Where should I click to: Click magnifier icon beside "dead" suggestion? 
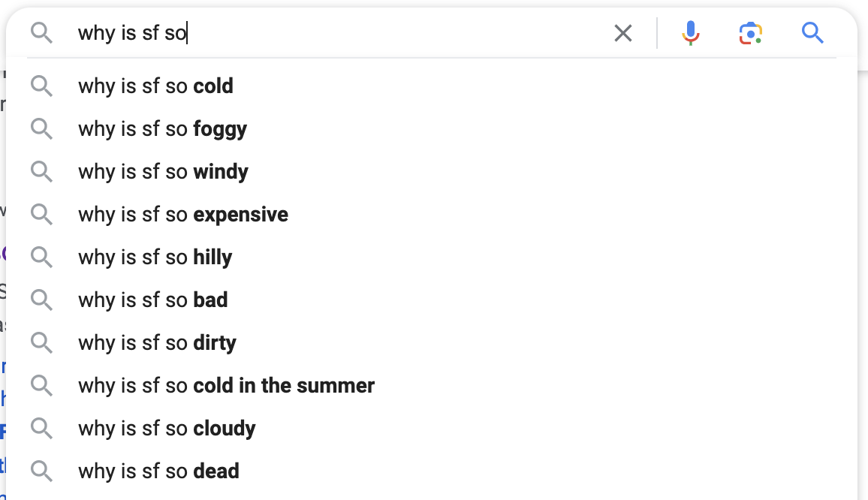point(42,471)
